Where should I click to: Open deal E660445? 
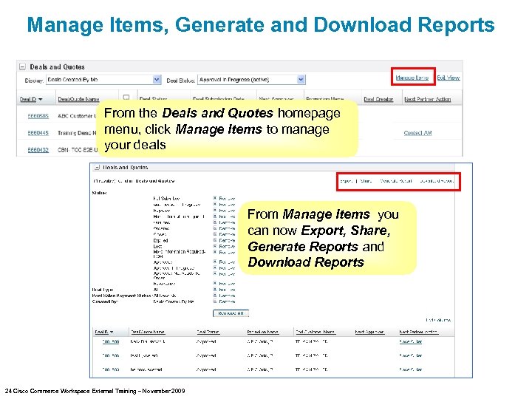(x=38, y=133)
